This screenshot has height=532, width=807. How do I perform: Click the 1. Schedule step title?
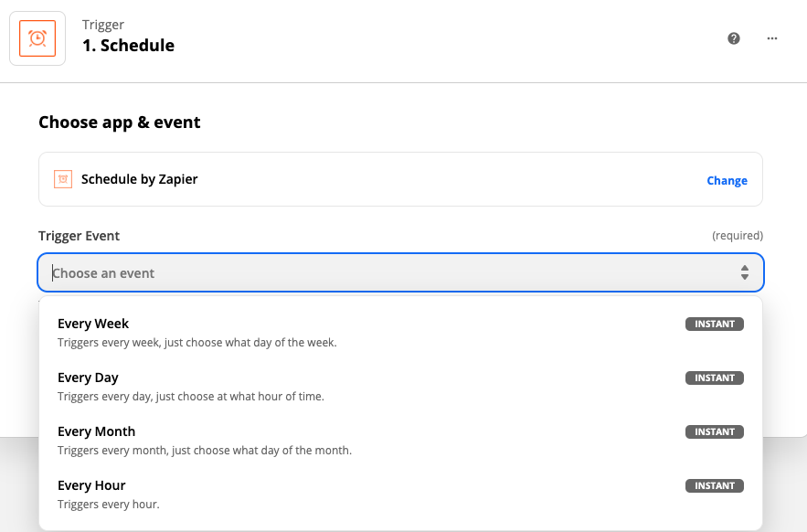tap(128, 46)
